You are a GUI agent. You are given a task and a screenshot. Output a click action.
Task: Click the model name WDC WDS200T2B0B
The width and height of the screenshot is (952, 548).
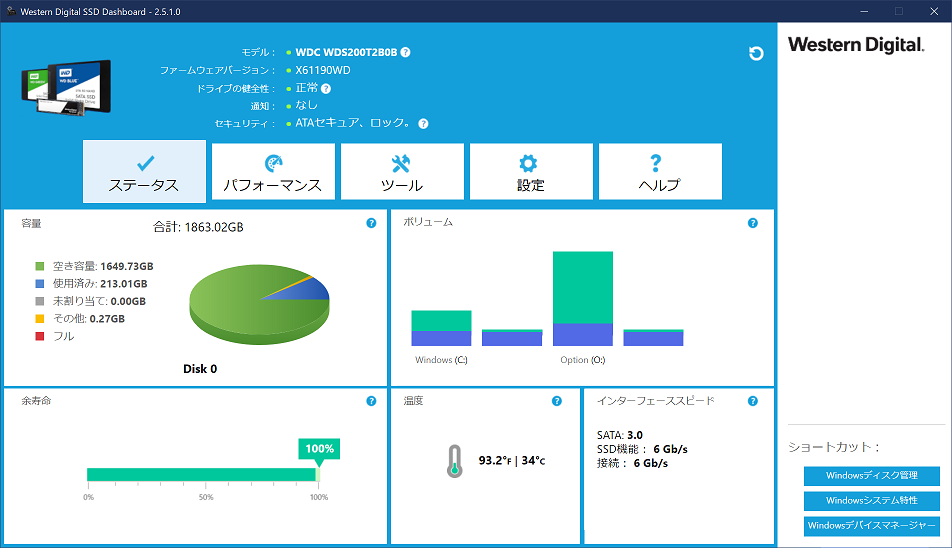[x=346, y=52]
